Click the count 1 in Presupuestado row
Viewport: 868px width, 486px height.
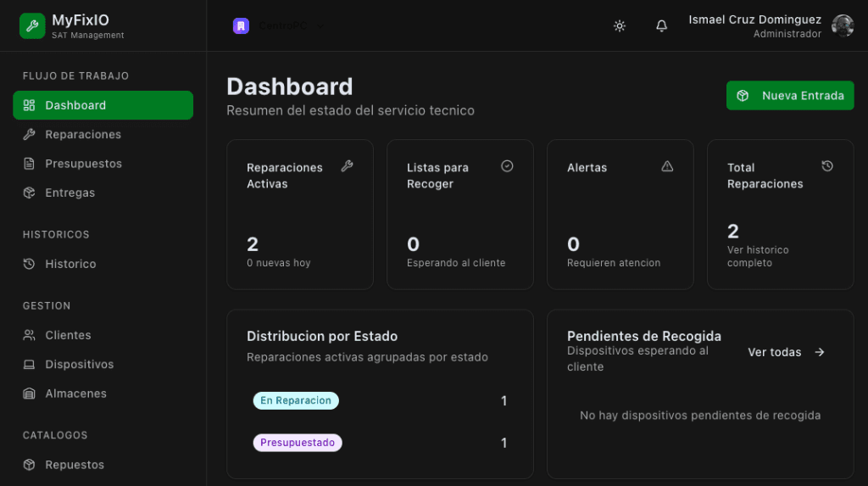[x=504, y=443]
